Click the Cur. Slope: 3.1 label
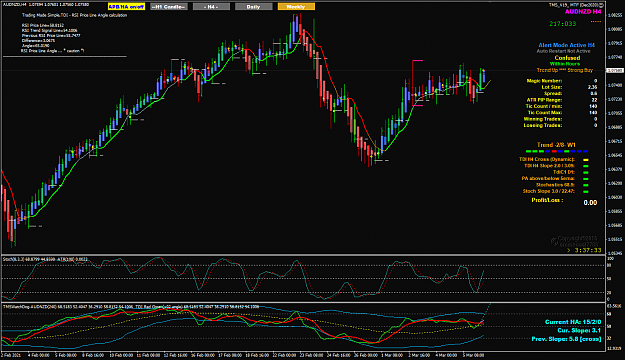 point(579,330)
